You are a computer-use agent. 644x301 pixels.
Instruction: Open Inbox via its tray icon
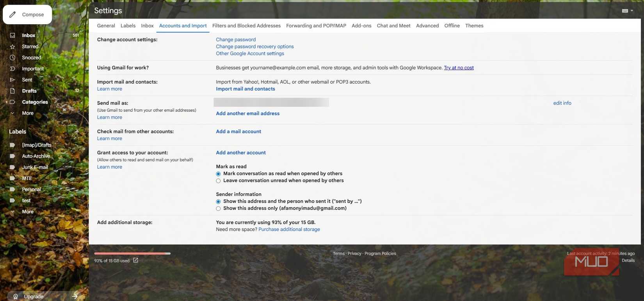pyautogui.click(x=12, y=35)
